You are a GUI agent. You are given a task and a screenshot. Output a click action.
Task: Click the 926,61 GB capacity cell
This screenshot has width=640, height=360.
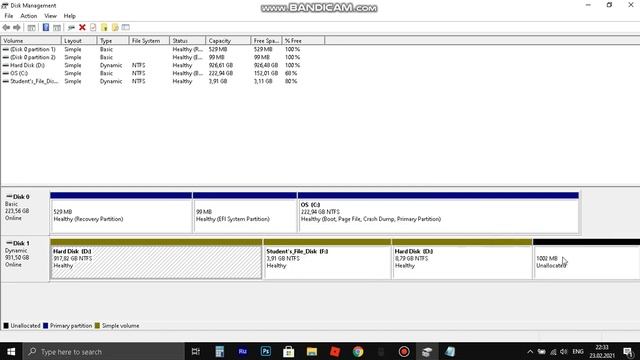tap(220, 65)
